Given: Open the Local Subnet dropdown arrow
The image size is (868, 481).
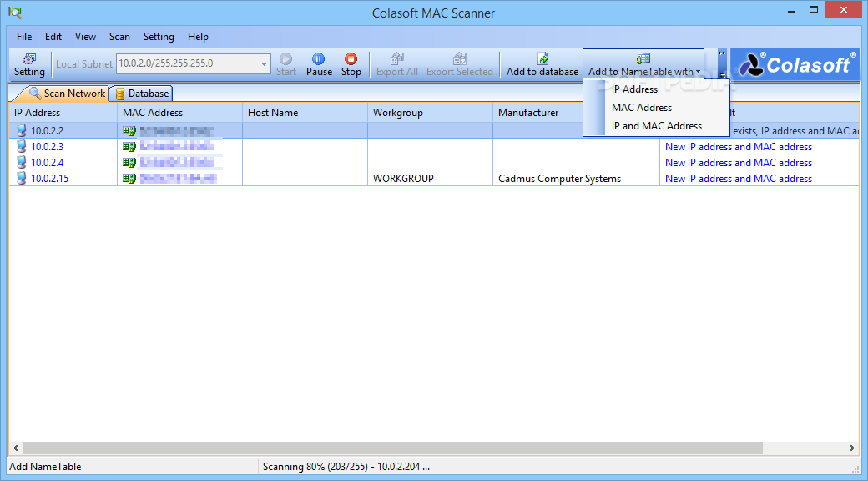Looking at the screenshot, I should point(264,63).
